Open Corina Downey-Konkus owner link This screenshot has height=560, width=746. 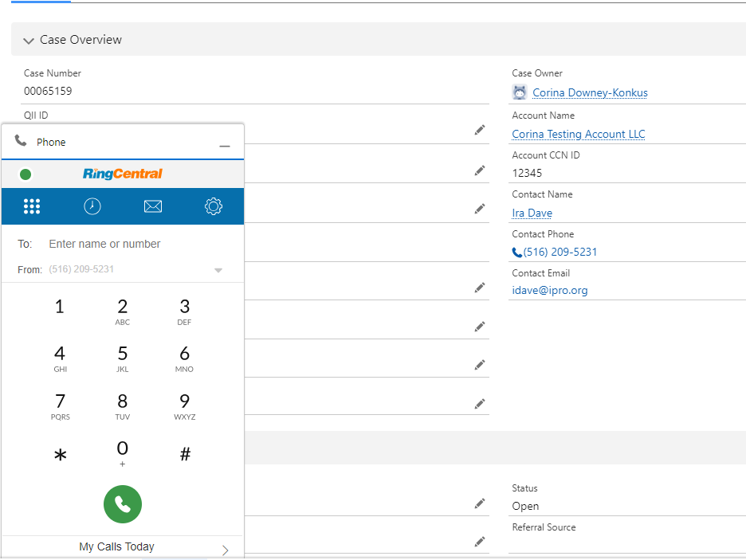tap(590, 92)
